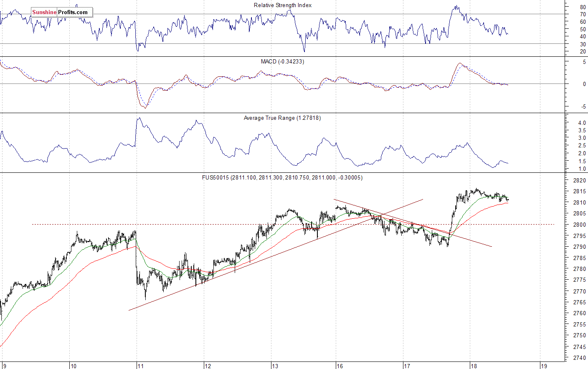Click the 2820 price axis label
The image size is (588, 369).
click(x=580, y=181)
